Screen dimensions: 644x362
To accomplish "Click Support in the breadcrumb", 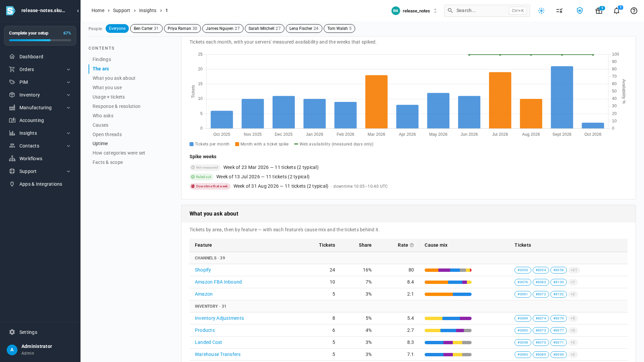I will pos(121,11).
